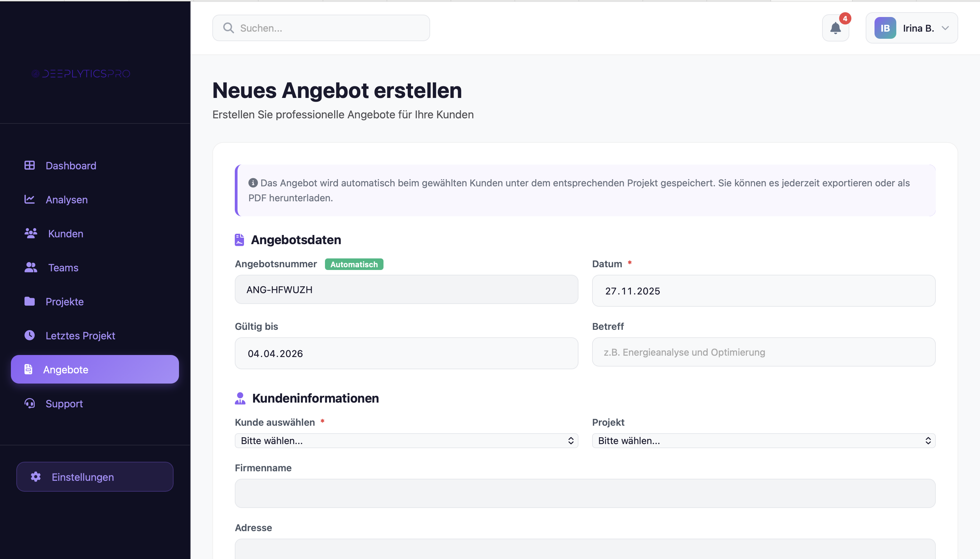Click the Automatisch badge
This screenshot has height=559, width=980.
354,264
